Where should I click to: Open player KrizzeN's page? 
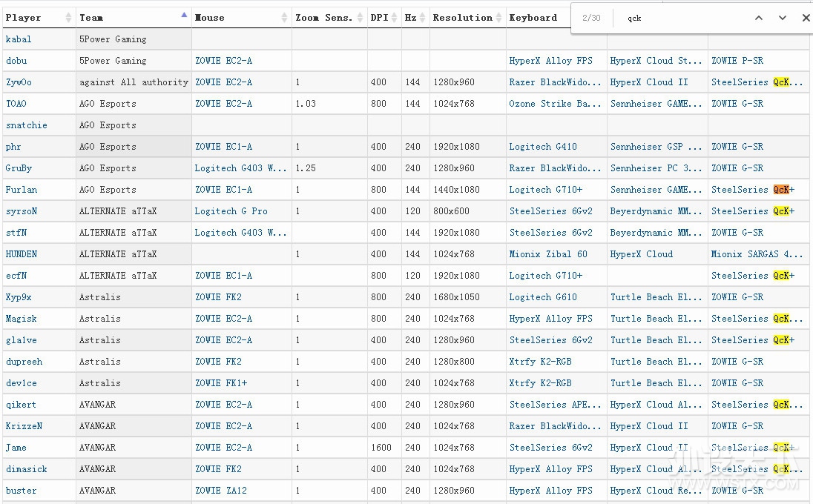pos(24,426)
